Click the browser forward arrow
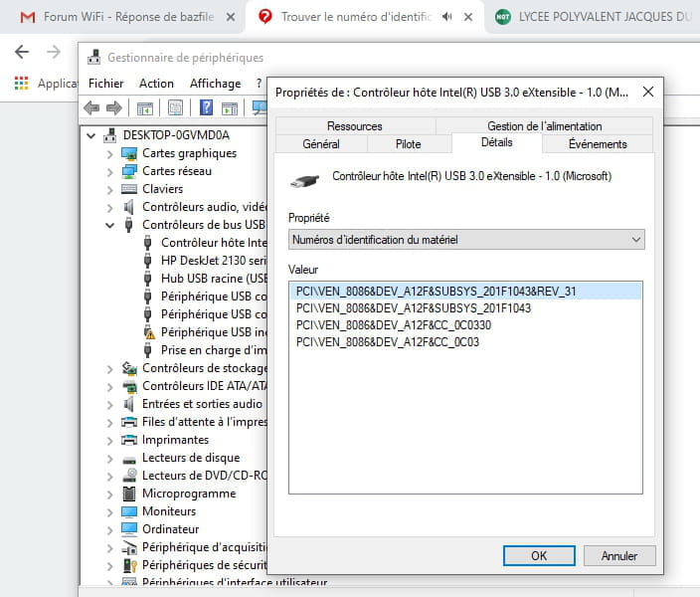 pyautogui.click(x=54, y=52)
